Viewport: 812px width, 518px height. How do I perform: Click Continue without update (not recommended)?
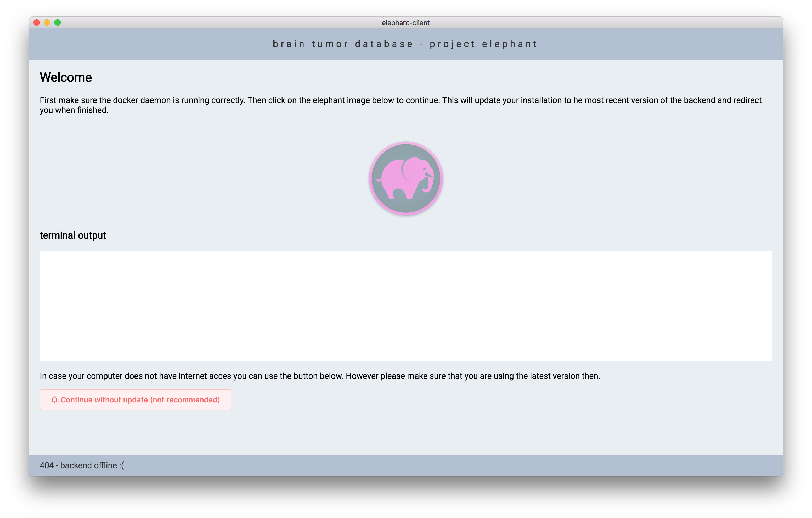135,400
